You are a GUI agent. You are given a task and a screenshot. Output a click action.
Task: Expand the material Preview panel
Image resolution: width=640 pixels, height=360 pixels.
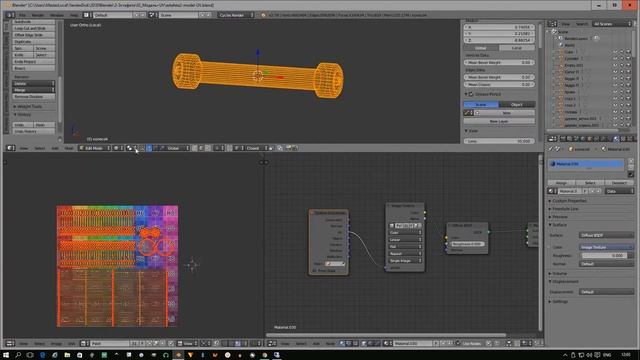(x=560, y=217)
